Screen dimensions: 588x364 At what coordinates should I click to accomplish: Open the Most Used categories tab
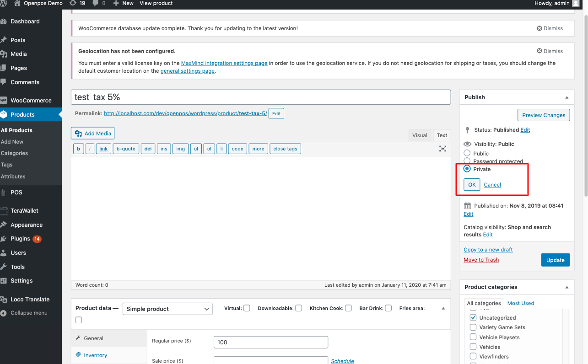point(520,303)
